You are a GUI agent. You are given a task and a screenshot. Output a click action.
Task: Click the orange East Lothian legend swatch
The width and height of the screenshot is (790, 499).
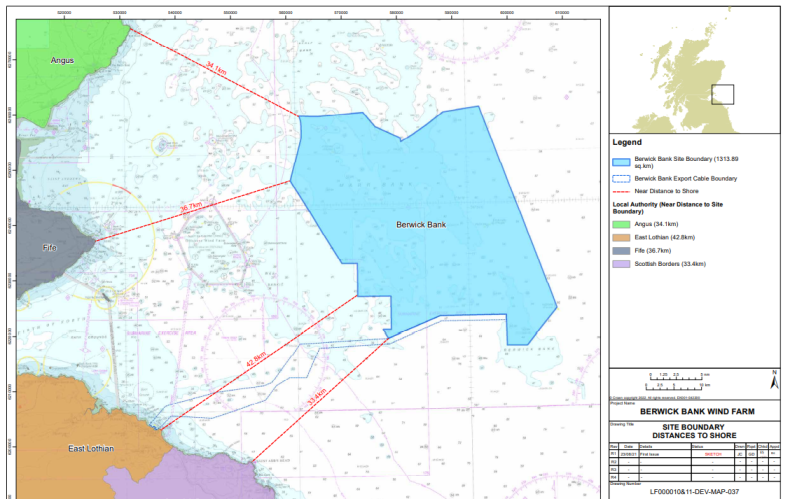point(622,237)
